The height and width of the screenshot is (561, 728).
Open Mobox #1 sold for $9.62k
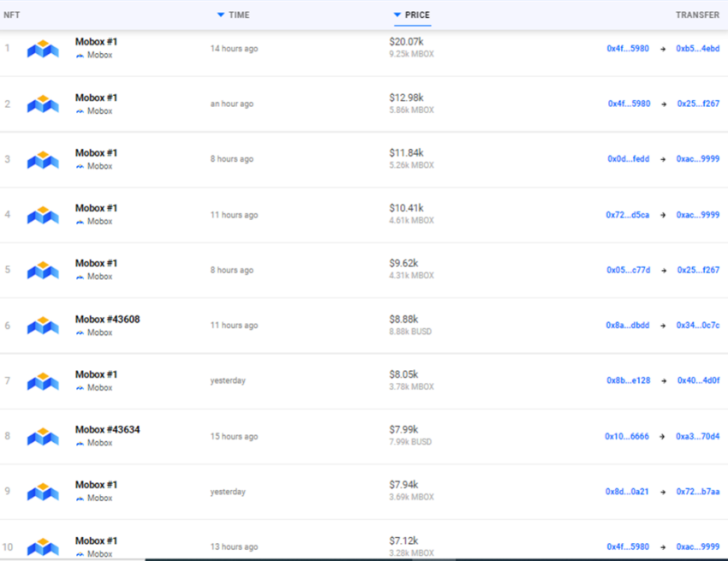pos(96,263)
